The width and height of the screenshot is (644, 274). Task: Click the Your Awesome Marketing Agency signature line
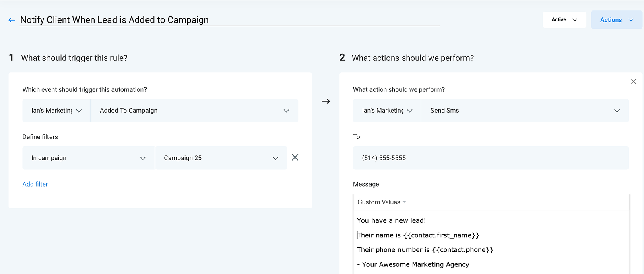(x=413, y=264)
